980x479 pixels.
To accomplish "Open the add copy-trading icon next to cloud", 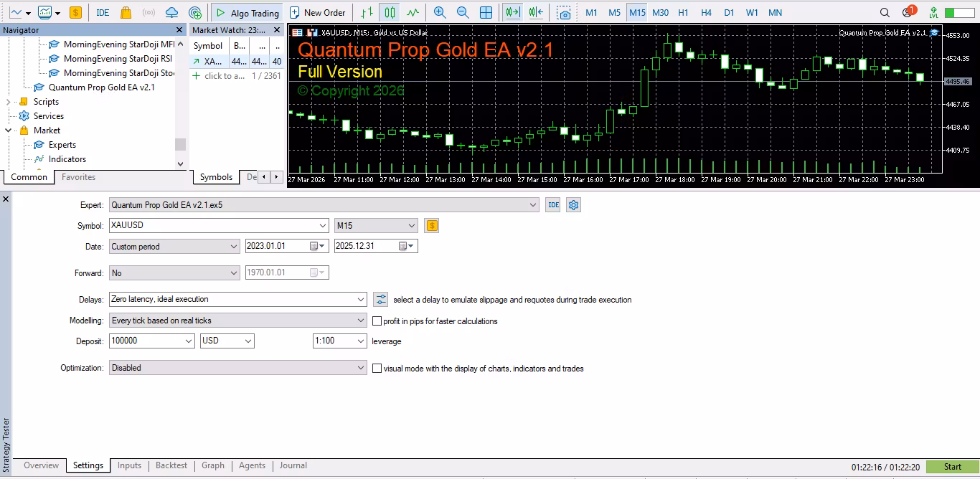I will [194, 12].
